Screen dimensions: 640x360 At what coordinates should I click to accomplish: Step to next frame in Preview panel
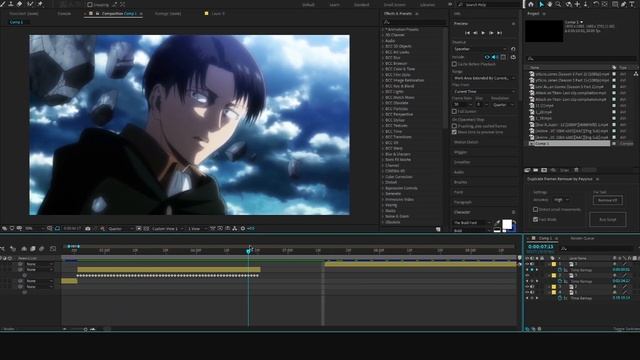coord(491,33)
